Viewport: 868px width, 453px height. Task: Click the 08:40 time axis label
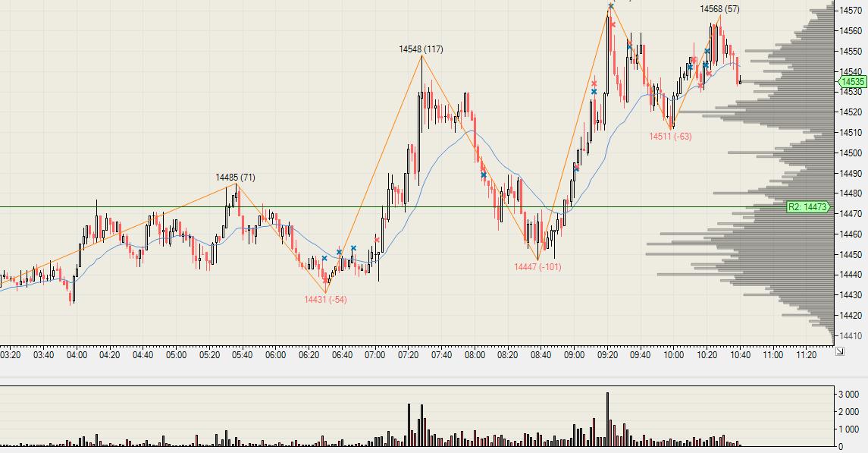pyautogui.click(x=541, y=355)
